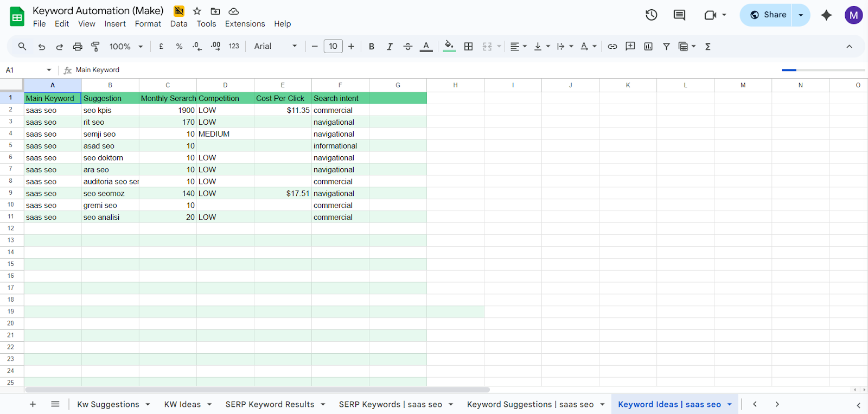Open text wrapping dropdown
The image size is (868, 414).
(565, 47)
